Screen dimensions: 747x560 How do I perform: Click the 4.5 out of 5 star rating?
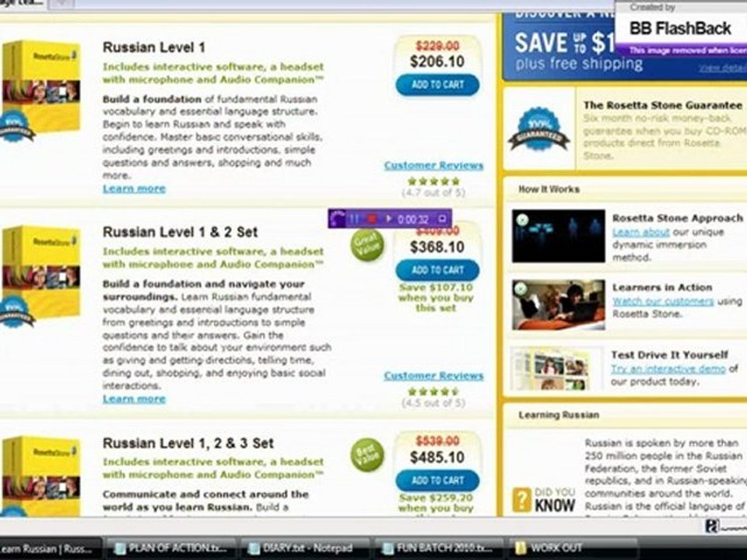click(x=433, y=391)
